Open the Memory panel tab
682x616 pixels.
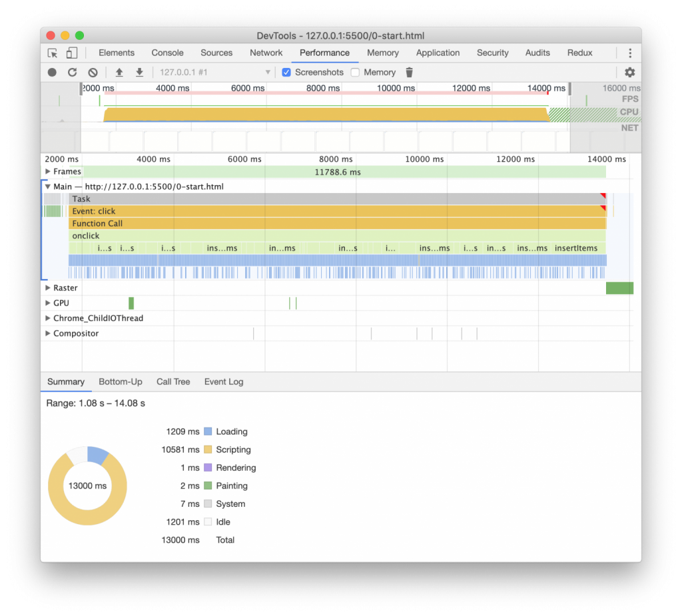coord(383,53)
